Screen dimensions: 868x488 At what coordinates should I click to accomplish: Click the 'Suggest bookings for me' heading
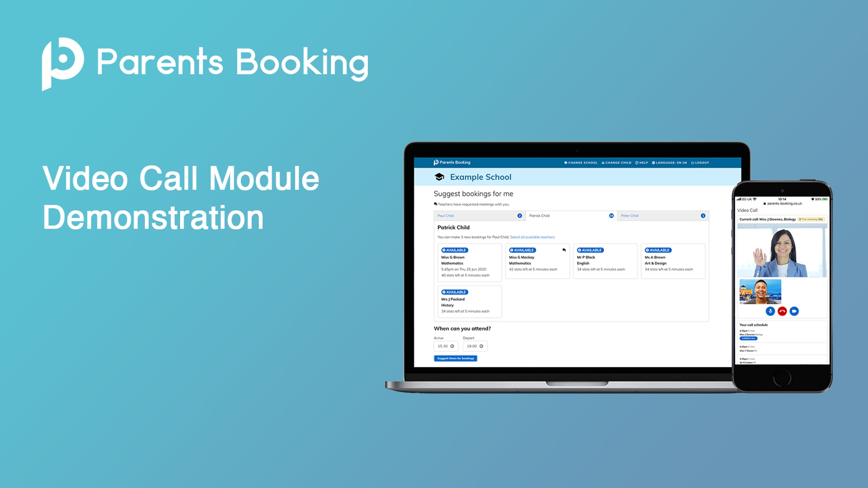[x=473, y=194]
